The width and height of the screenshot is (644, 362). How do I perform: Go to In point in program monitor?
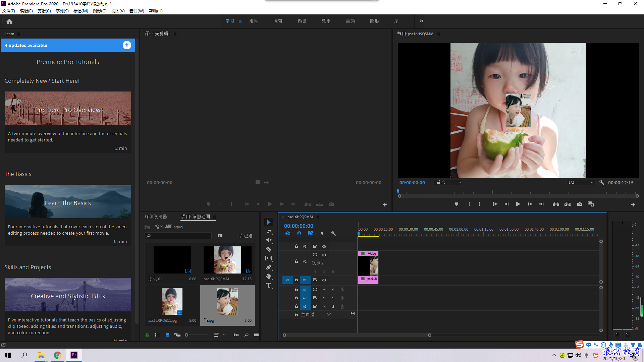pos(495,204)
